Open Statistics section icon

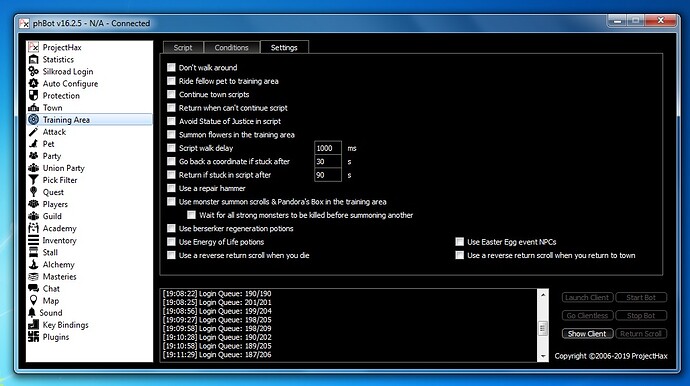33,59
